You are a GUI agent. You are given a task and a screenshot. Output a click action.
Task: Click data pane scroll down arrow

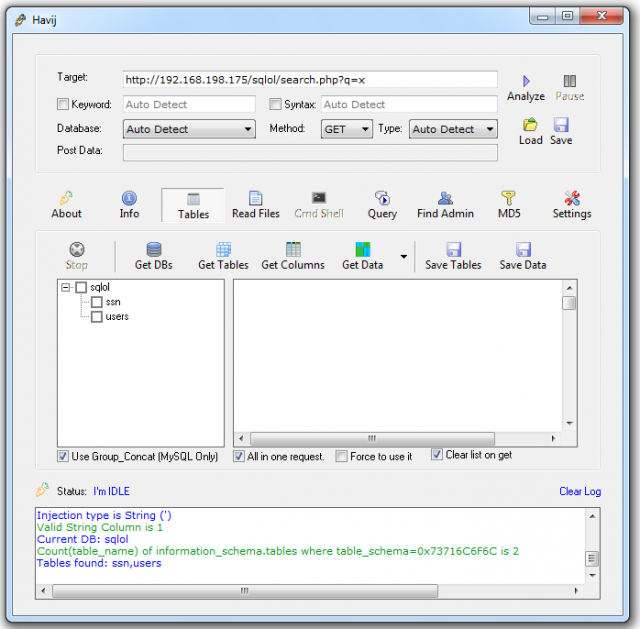click(569, 423)
